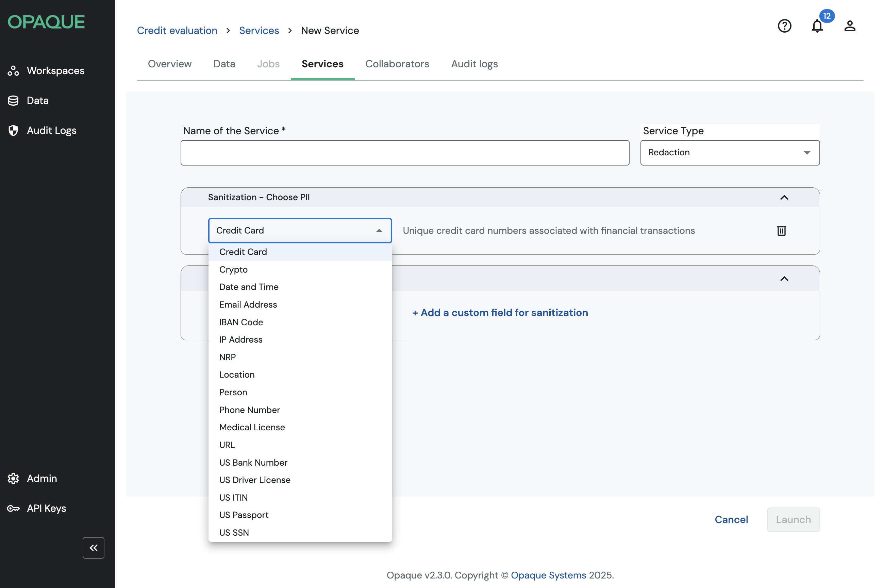Switch to the Data tab
This screenshot has width=884, height=588.
[224, 64]
